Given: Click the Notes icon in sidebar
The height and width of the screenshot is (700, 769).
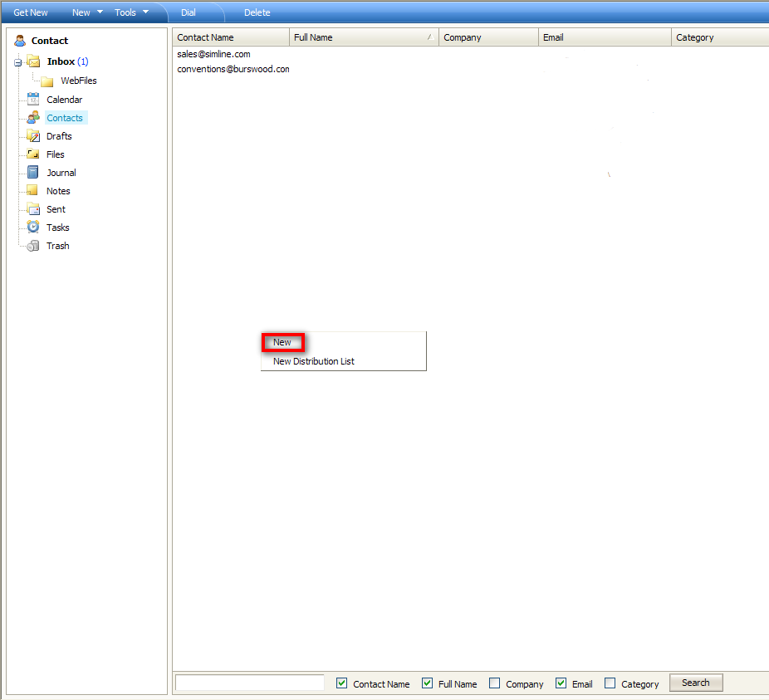Looking at the screenshot, I should [x=33, y=191].
